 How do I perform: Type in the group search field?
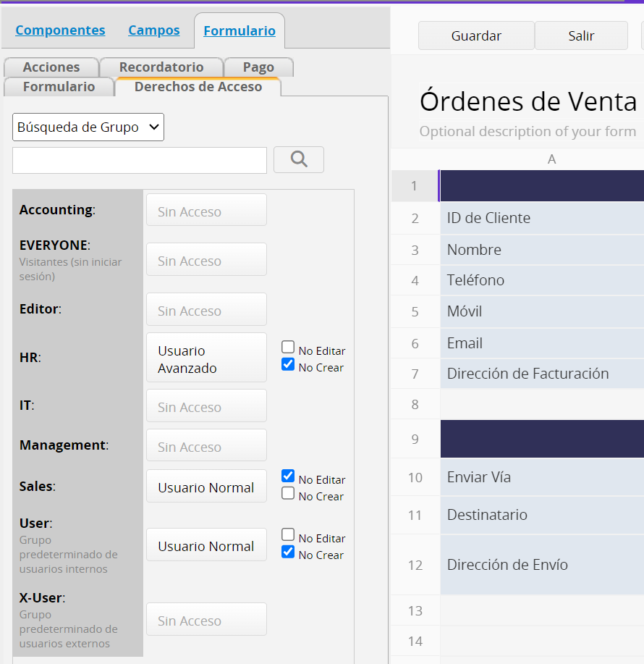pos(140,161)
